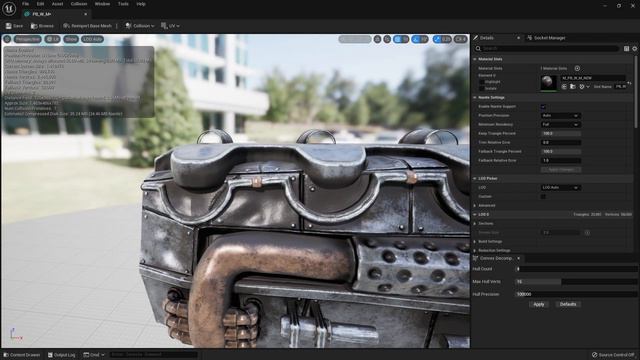The image size is (640, 360).
Task: Open the viewport Show menu
Action: [71, 39]
